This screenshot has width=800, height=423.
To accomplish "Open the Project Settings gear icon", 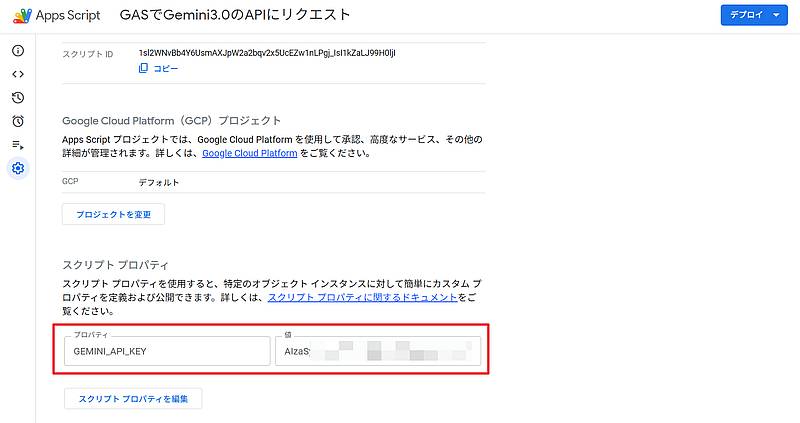I will (x=18, y=168).
